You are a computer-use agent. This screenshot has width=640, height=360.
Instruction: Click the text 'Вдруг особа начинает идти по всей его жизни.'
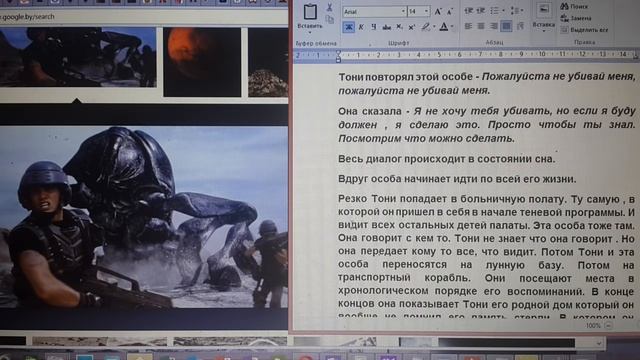point(457,179)
